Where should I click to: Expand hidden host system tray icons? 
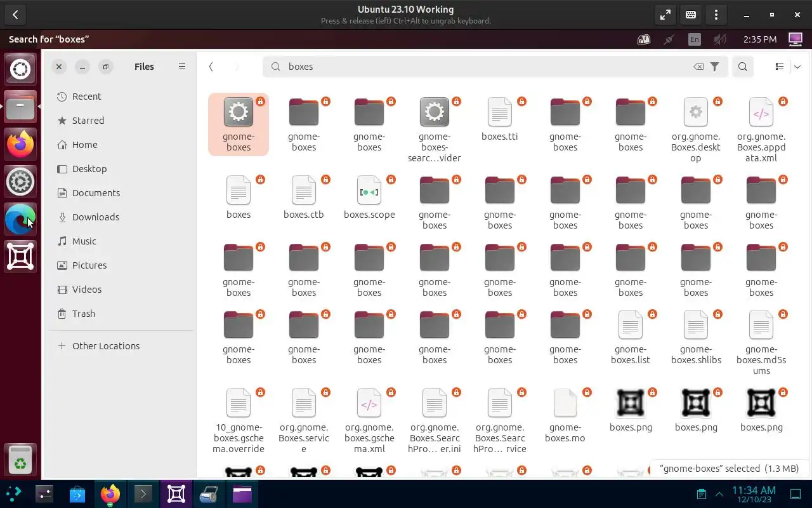[719, 494]
